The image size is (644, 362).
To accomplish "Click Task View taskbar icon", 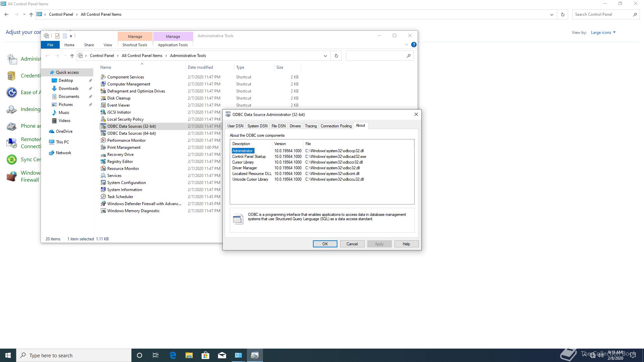I will click(x=156, y=355).
